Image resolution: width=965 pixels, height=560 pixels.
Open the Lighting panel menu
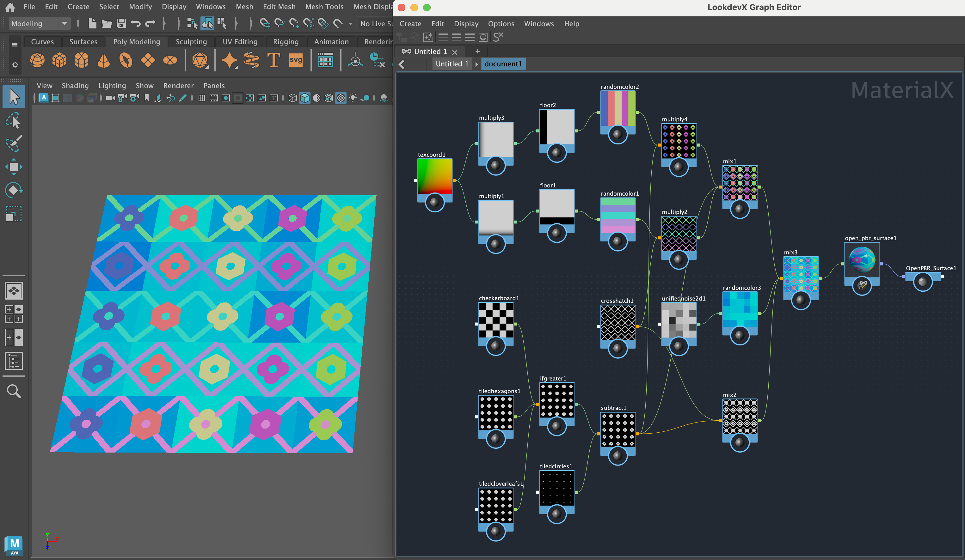pos(112,86)
